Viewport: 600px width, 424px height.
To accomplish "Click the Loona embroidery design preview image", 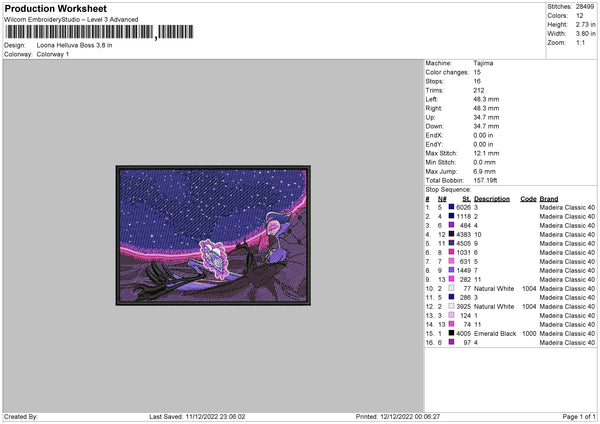I will [213, 235].
